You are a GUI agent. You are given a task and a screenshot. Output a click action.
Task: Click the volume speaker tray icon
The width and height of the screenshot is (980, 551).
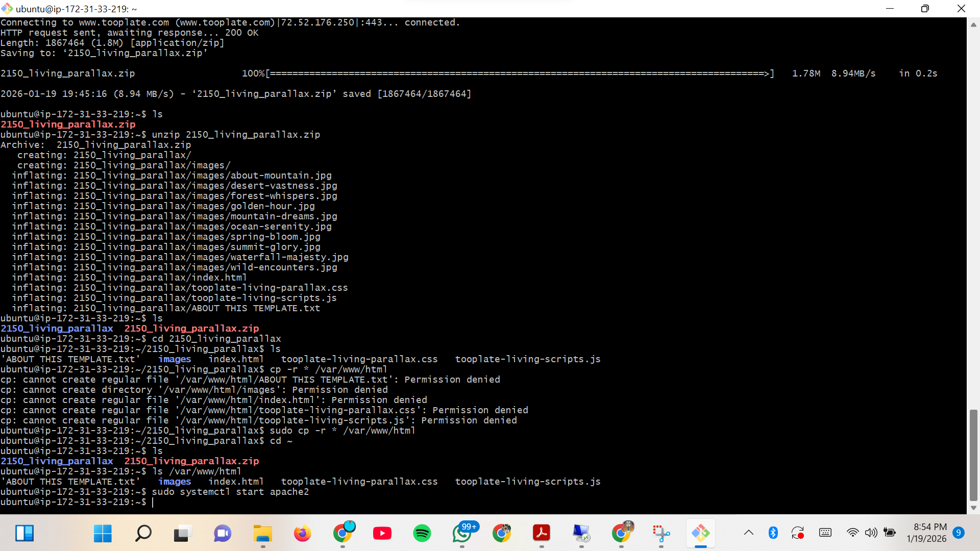point(871,533)
